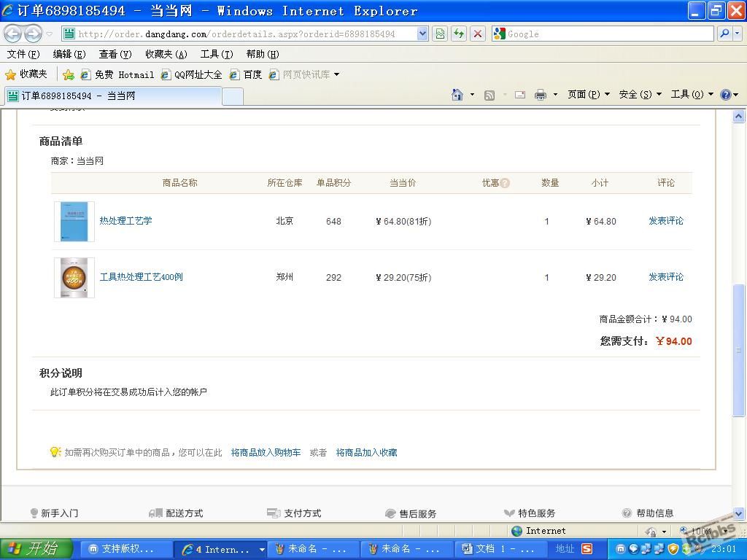This screenshot has height=560, width=747.
Task: Click the Sogou input method S icon
Action: point(587,548)
